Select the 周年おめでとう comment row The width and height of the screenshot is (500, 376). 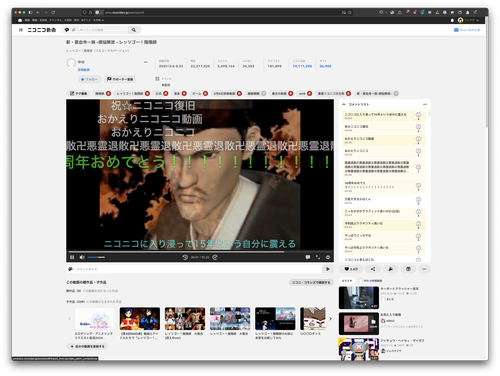click(x=384, y=187)
